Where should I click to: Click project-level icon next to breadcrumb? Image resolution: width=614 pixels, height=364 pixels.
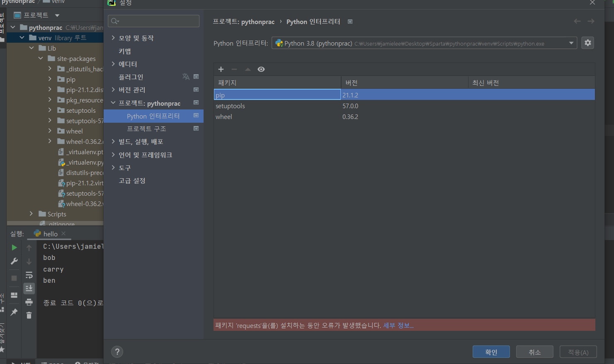[350, 22]
